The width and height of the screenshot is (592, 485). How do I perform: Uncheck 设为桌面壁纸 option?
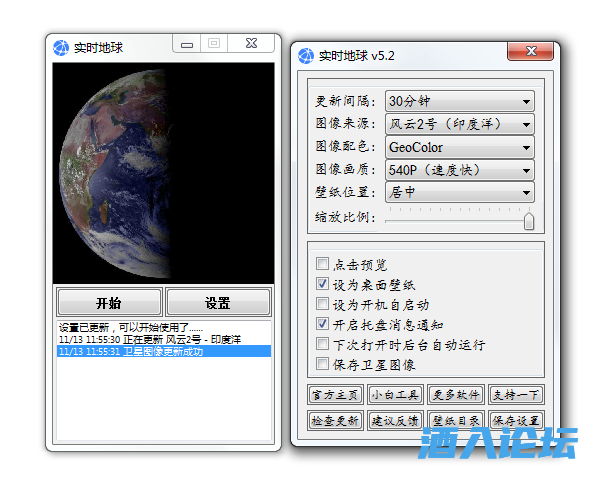coord(322,283)
